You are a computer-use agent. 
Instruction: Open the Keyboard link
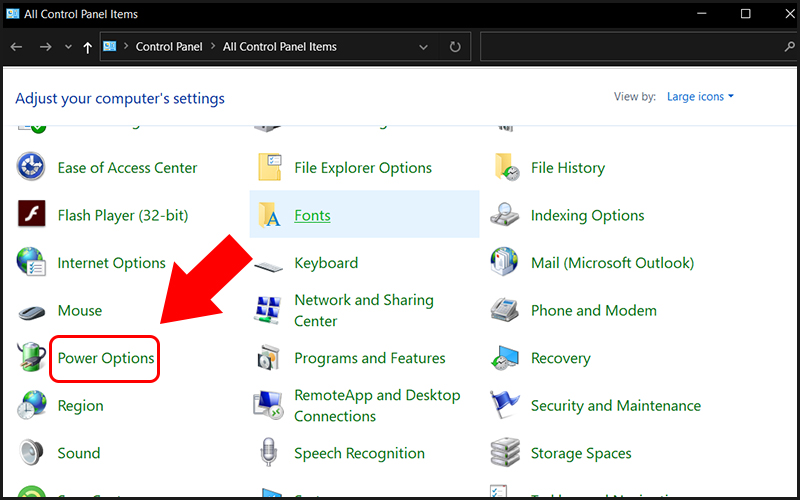pos(326,263)
